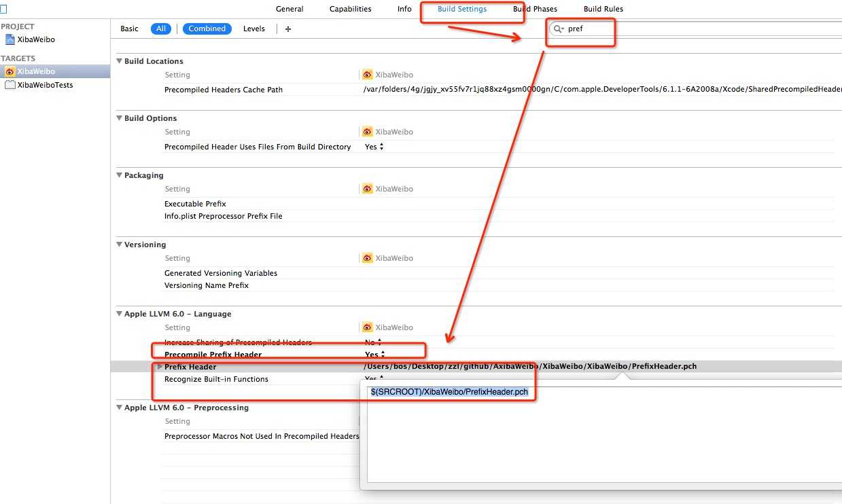Click the Precompiled Headers Cache Path value
The width and height of the screenshot is (842, 504).
click(x=602, y=90)
